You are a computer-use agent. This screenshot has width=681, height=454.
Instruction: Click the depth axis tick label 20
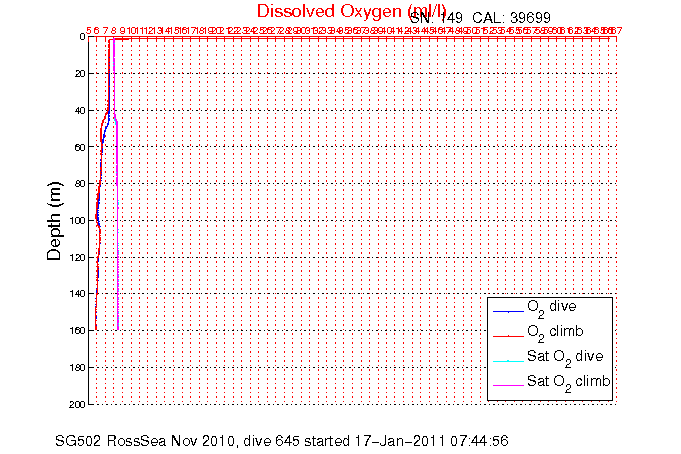[x=80, y=73]
